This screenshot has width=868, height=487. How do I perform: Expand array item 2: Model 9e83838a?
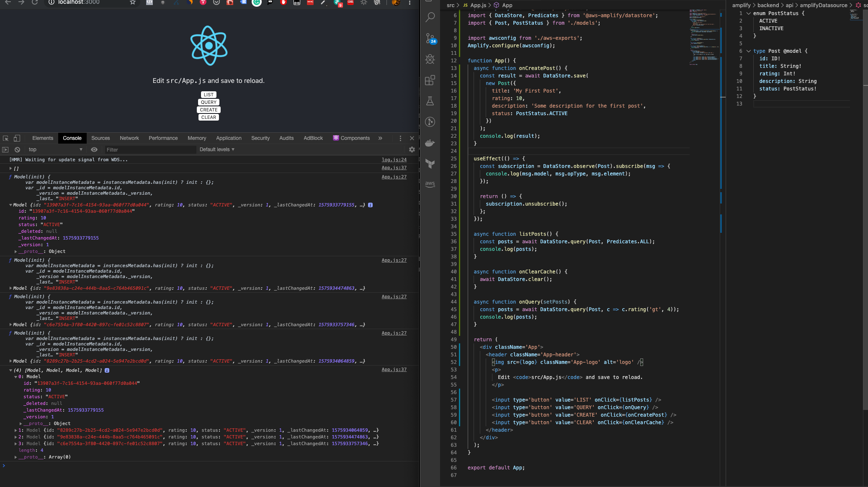tap(16, 437)
